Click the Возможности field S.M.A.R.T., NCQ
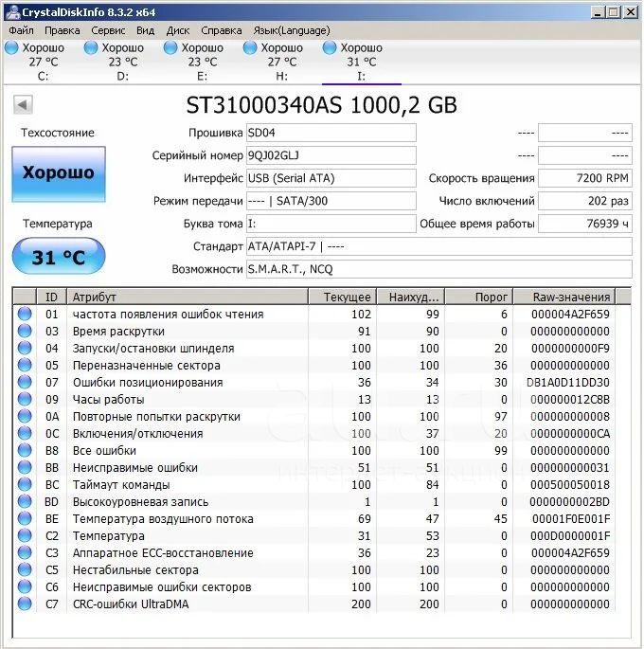This screenshot has height=649, width=644. click(x=439, y=269)
